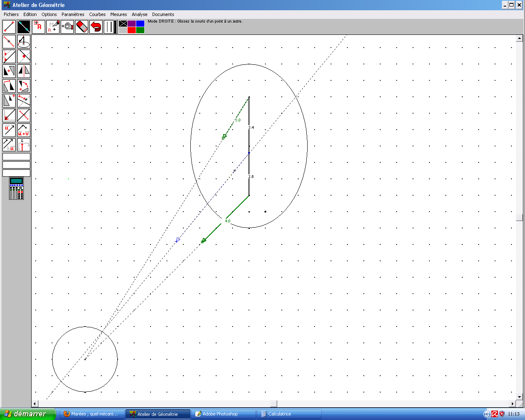Open the line thickness selector
The height and width of the screenshot is (420, 525).
(x=110, y=27)
